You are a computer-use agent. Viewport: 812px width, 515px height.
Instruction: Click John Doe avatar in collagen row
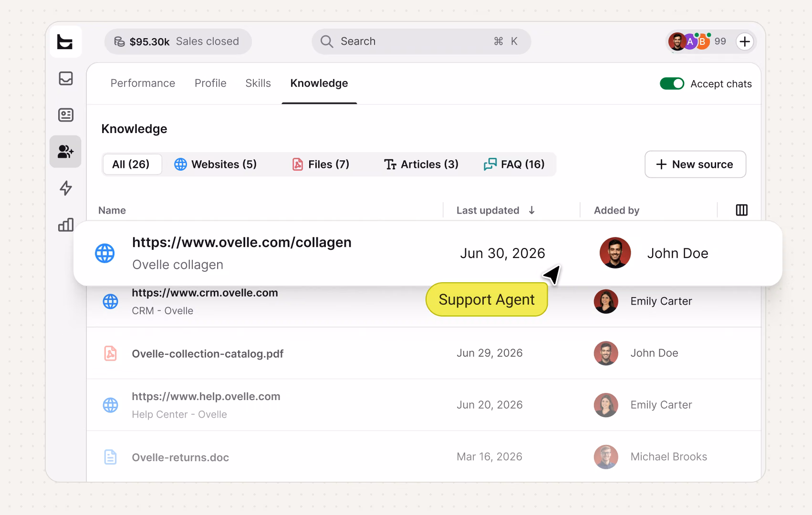point(615,253)
